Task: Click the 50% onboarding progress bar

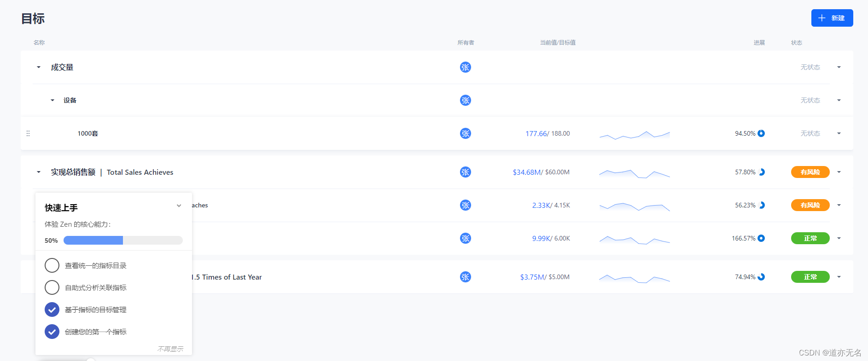Action: [x=123, y=240]
